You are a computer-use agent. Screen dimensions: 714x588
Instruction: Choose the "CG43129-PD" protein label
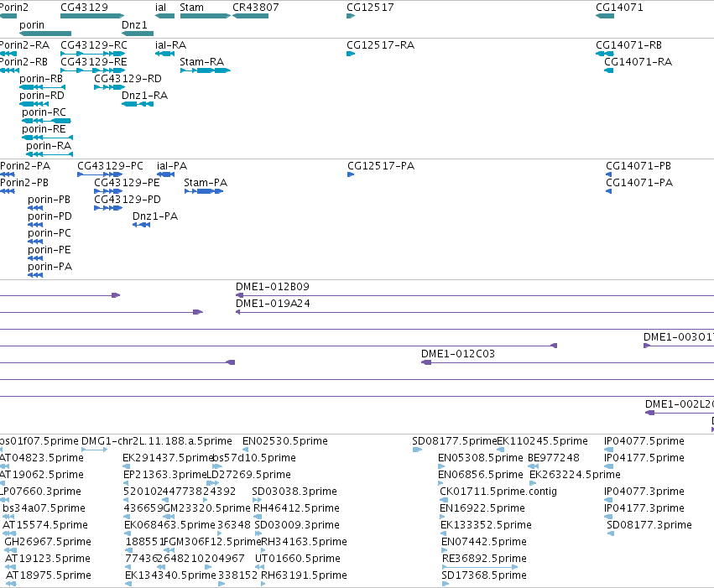(128, 200)
